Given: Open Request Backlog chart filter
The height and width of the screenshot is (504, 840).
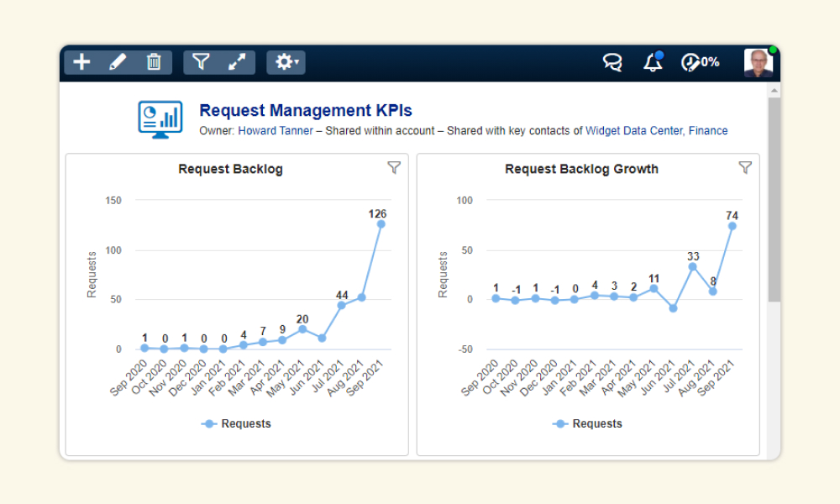Looking at the screenshot, I should tap(394, 168).
